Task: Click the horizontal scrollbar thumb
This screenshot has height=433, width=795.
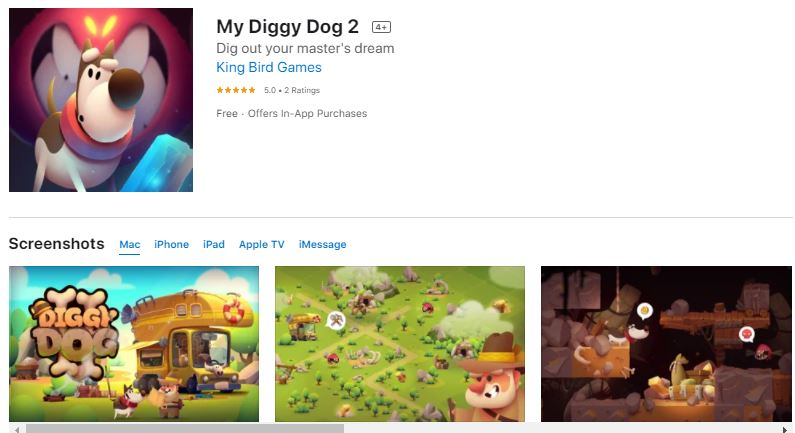Action: tap(185, 429)
